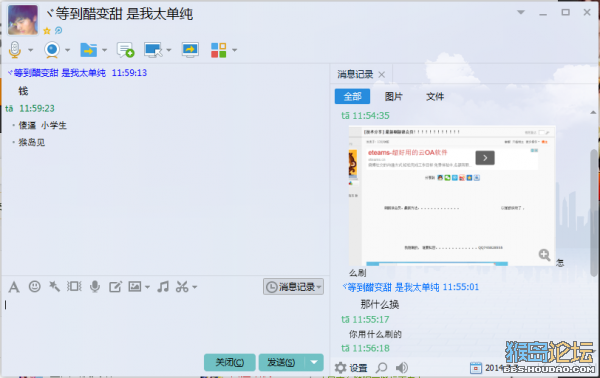Start remote desktop with the monitor icon
Image resolution: width=600 pixels, height=378 pixels.
[153, 50]
